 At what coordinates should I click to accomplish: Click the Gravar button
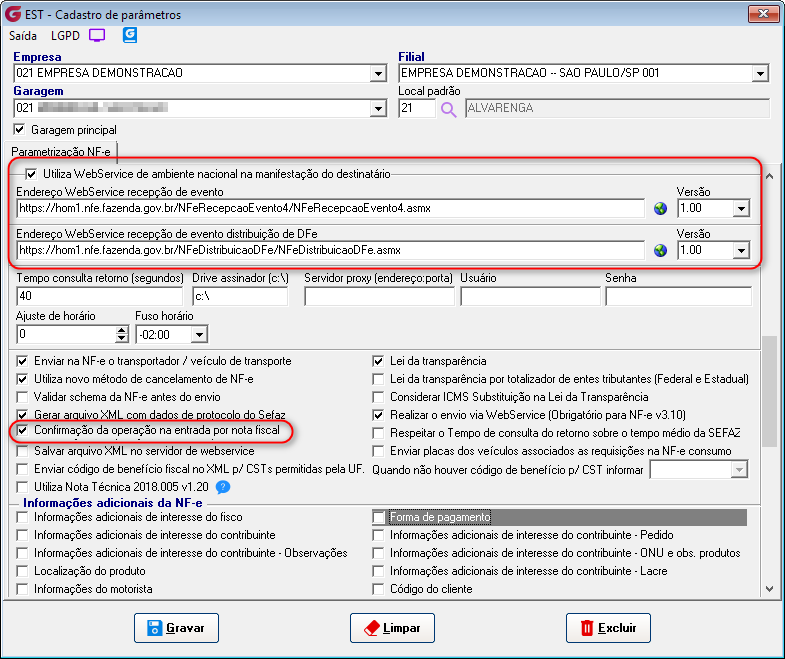176,628
